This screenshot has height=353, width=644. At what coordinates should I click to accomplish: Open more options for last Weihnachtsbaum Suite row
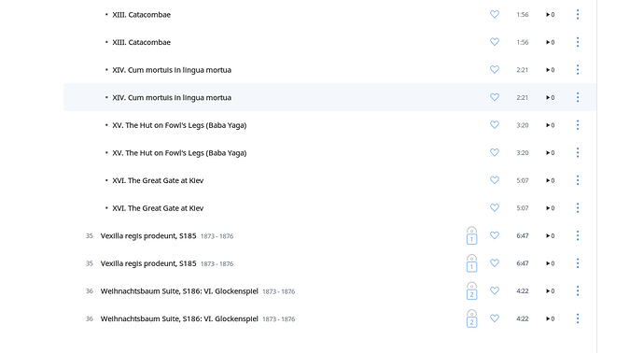tap(578, 318)
